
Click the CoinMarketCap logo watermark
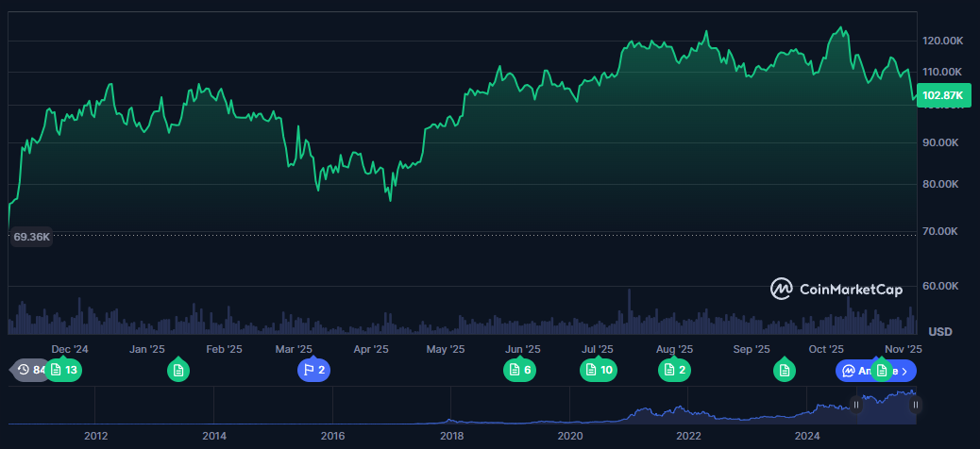pos(836,290)
